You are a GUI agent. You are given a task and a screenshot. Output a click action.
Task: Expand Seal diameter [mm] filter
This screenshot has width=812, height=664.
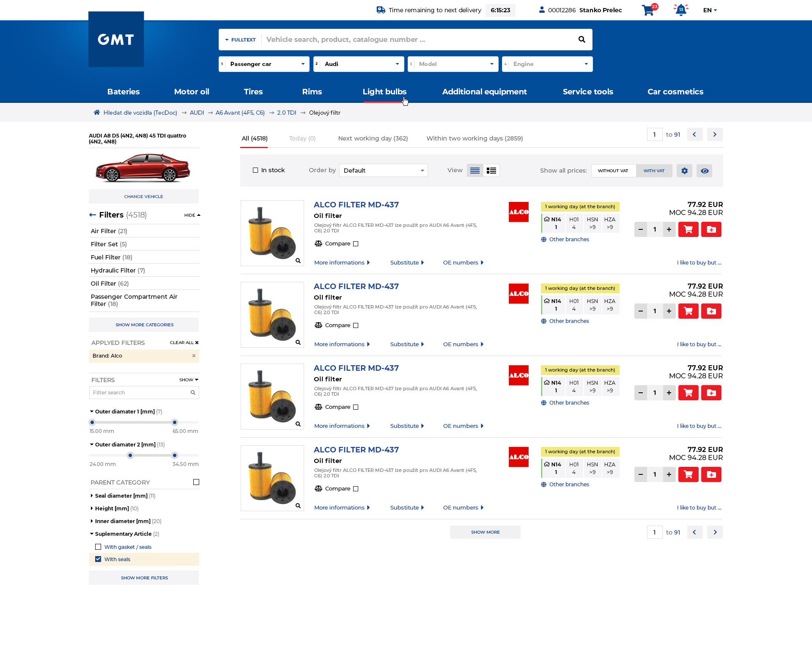pos(121,496)
